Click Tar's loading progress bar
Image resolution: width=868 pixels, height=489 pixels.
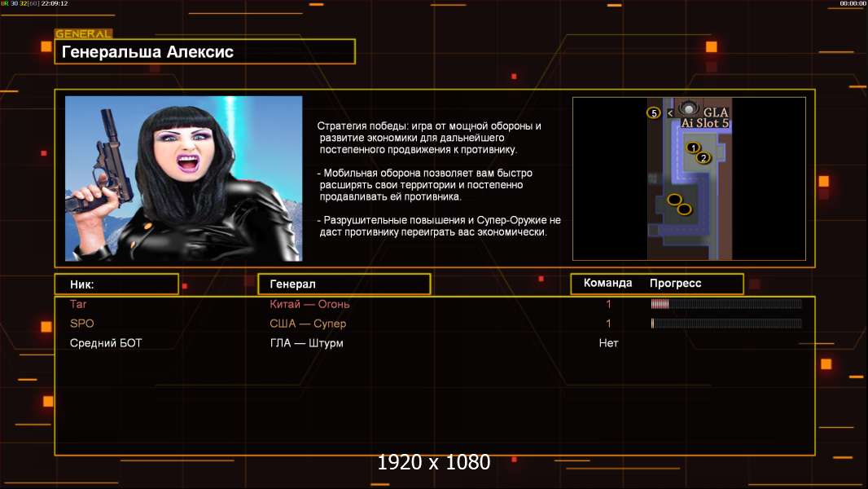coord(726,303)
